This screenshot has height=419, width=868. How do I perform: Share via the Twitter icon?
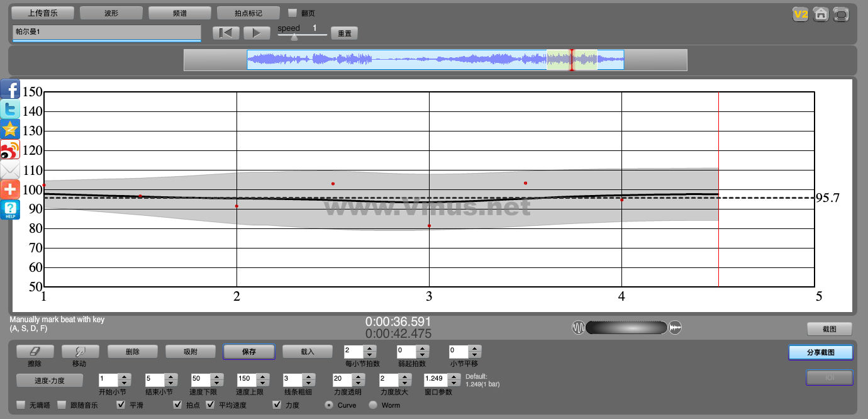click(10, 109)
